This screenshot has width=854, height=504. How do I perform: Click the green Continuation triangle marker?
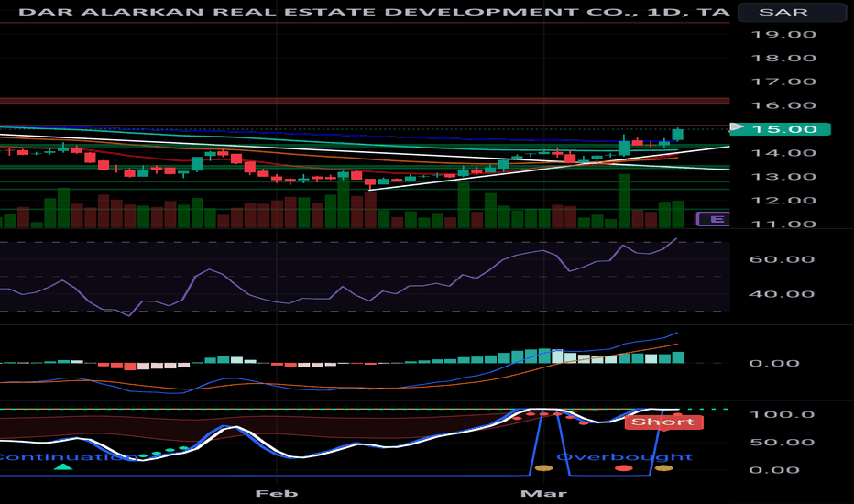point(64,466)
